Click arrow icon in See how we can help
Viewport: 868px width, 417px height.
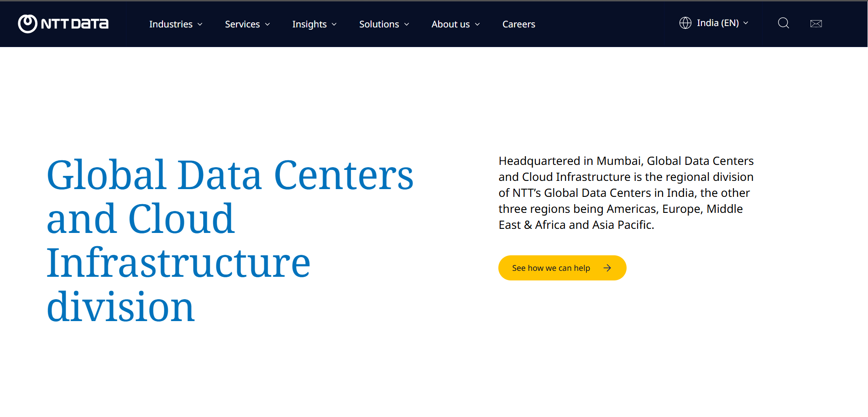click(x=607, y=268)
